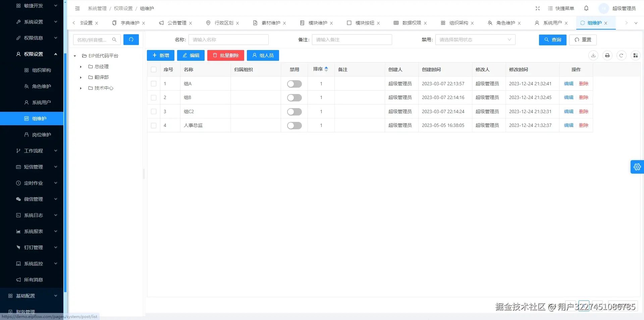Close the 公告管理 tab

tap(191, 23)
